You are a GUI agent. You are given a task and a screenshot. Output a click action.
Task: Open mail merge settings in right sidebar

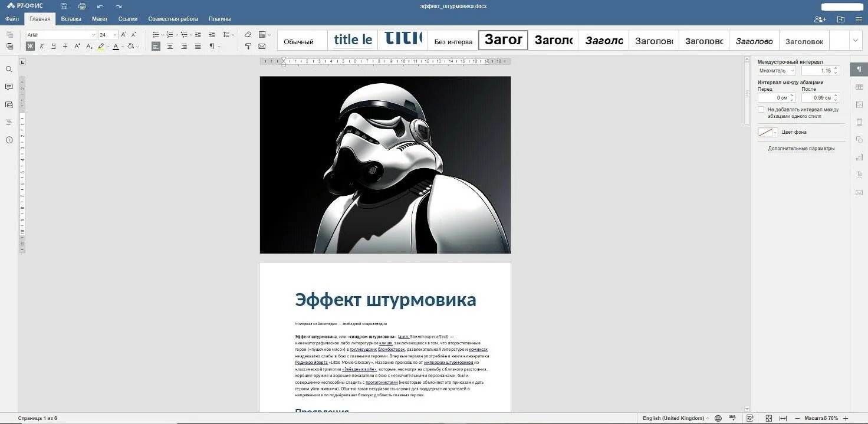click(x=859, y=192)
